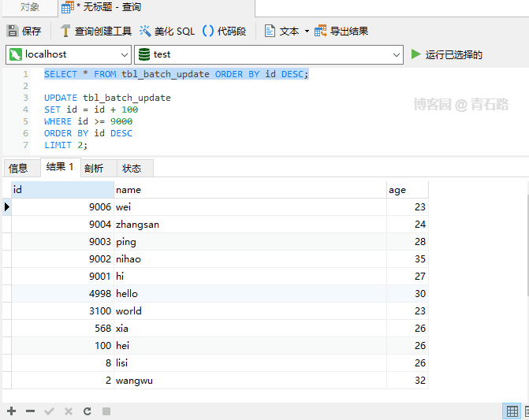Click 'WHERE id >= 9000' line in editor
This screenshot has width=529, height=420.
click(88, 121)
